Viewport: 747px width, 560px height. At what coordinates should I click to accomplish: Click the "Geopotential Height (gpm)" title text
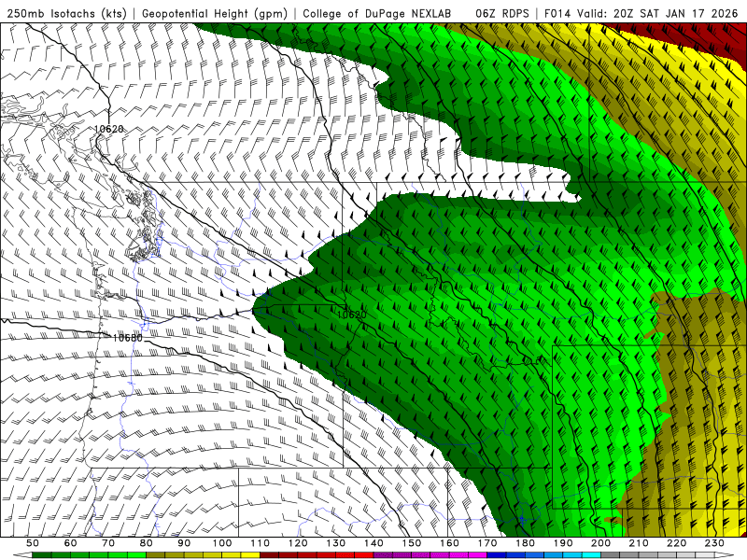(215, 13)
